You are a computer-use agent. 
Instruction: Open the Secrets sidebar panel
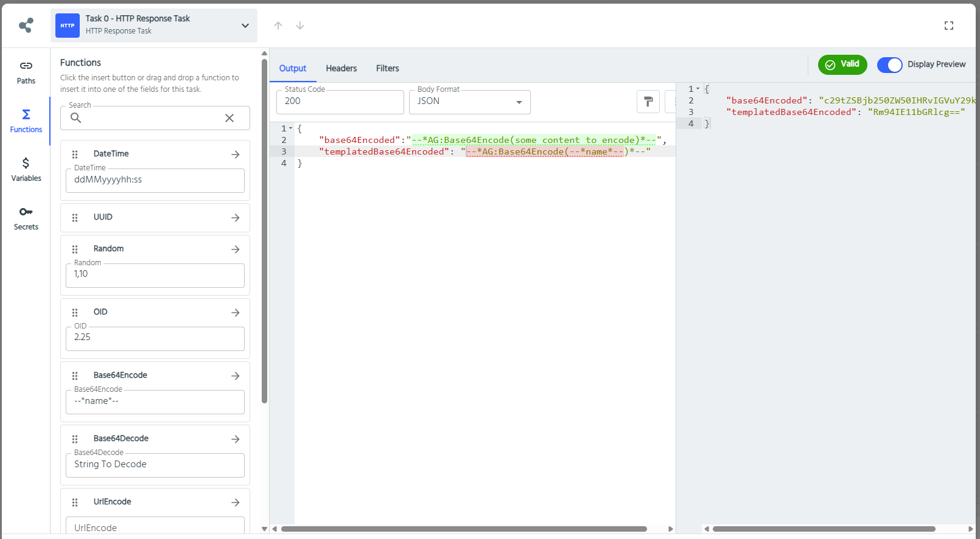[26, 218]
